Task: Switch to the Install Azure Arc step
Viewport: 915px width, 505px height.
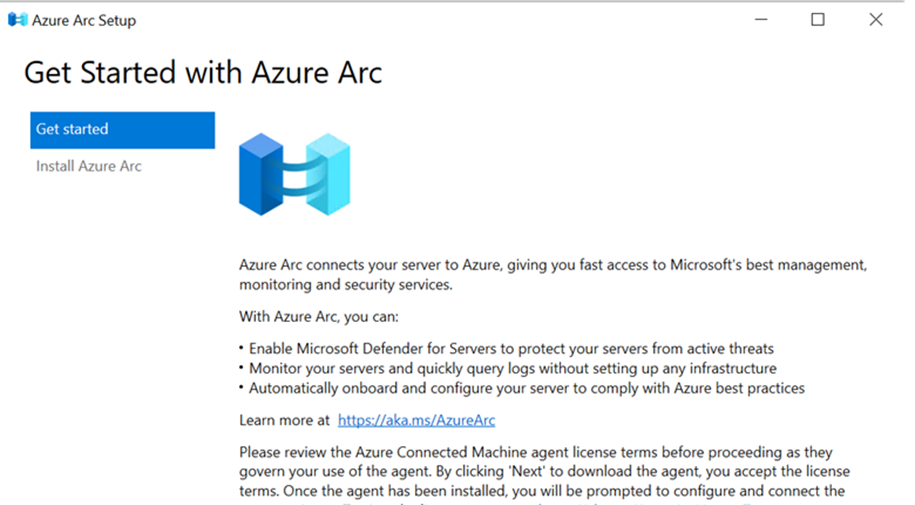Action: click(x=89, y=166)
